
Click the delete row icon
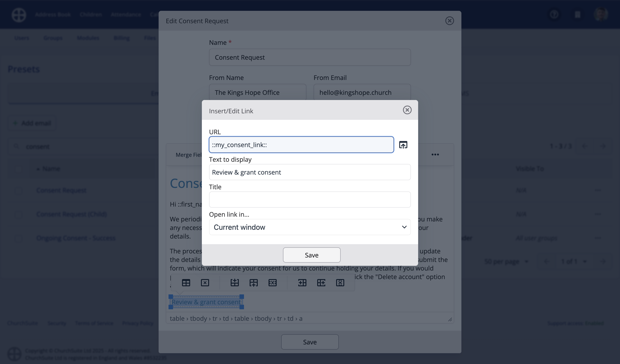point(273,283)
